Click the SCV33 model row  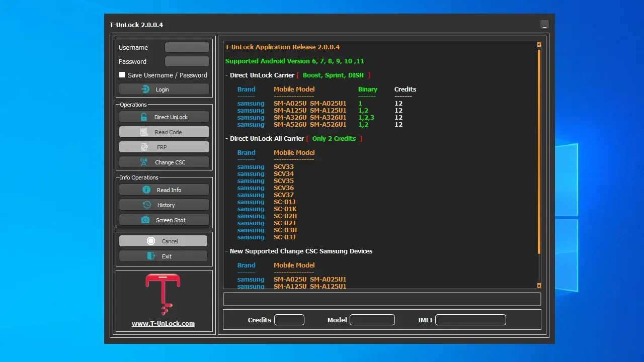click(284, 166)
